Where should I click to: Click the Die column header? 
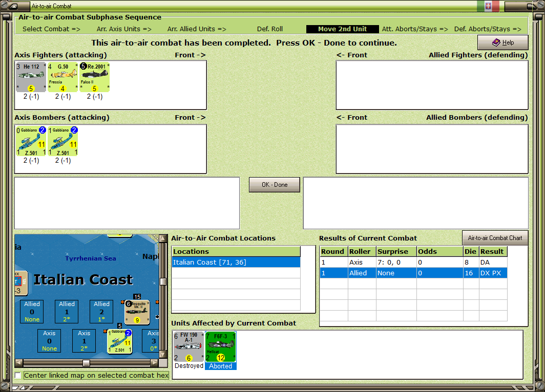[471, 251]
